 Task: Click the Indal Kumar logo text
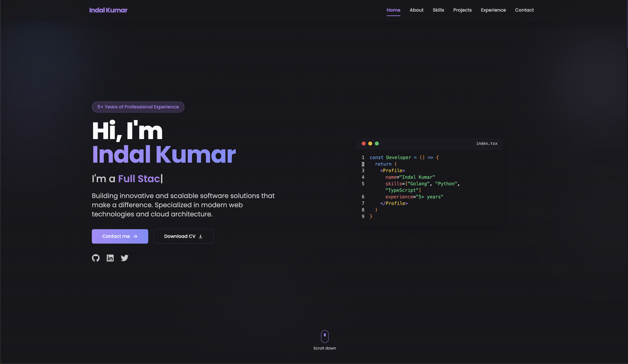pos(108,10)
